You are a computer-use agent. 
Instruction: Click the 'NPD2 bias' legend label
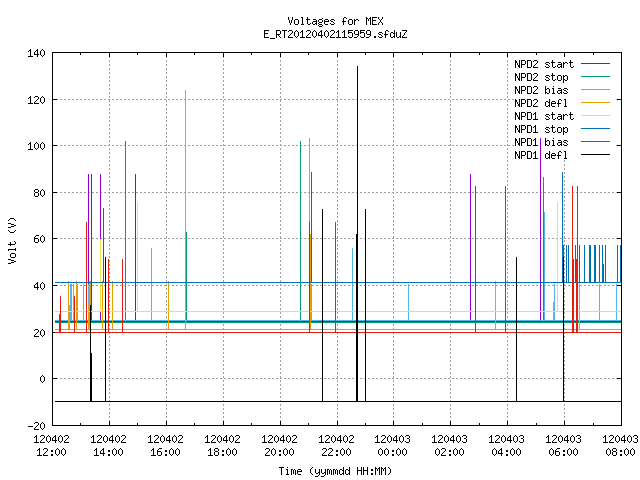(x=541, y=90)
